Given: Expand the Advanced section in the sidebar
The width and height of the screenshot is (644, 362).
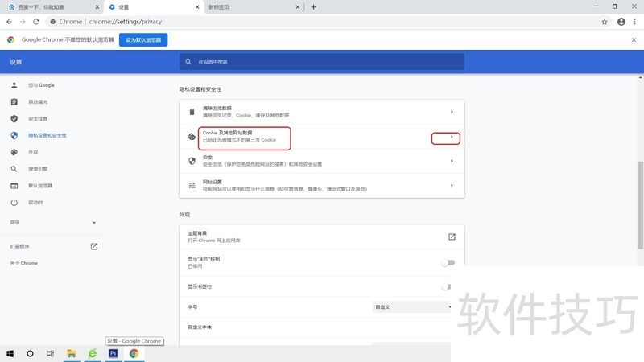Looking at the screenshot, I should 52,223.
